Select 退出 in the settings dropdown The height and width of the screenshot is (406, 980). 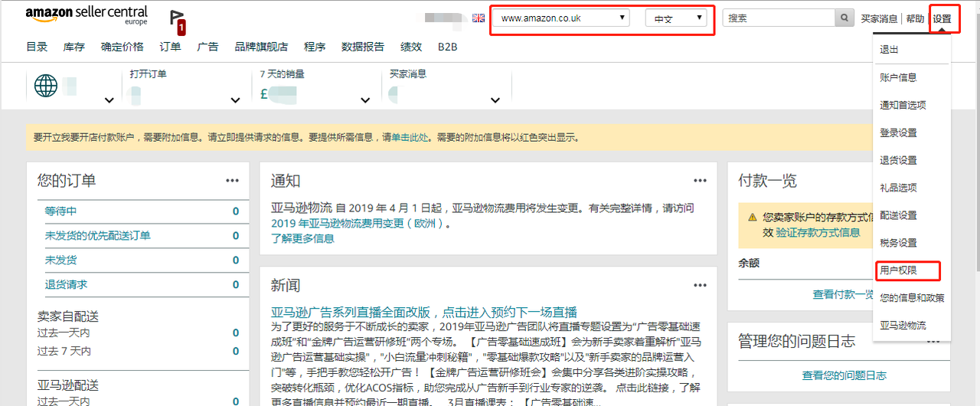click(889, 50)
